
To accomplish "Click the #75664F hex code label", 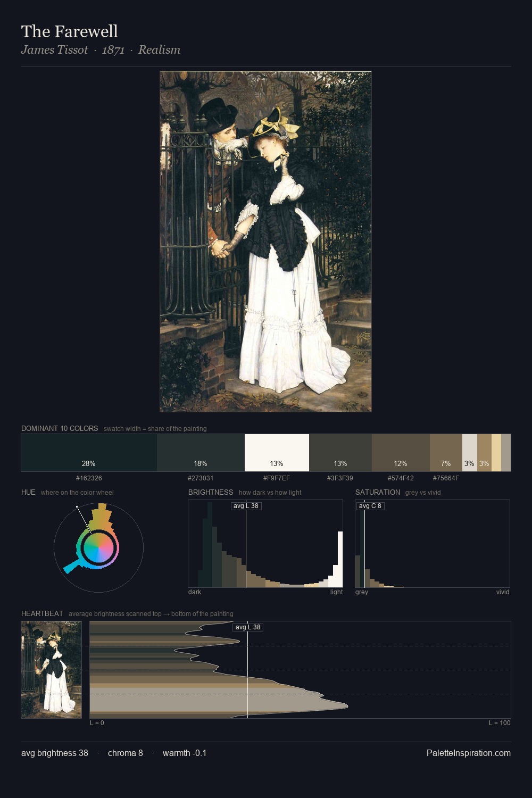I will 446,478.
